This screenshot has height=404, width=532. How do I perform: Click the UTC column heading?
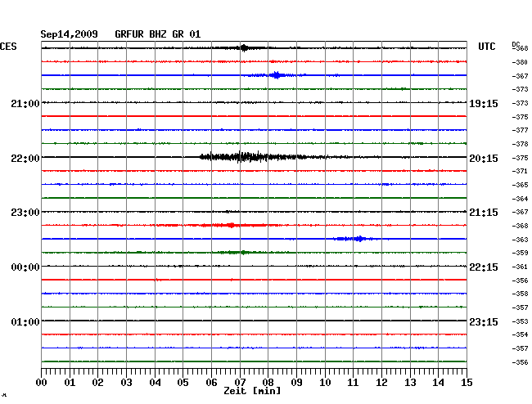486,47
